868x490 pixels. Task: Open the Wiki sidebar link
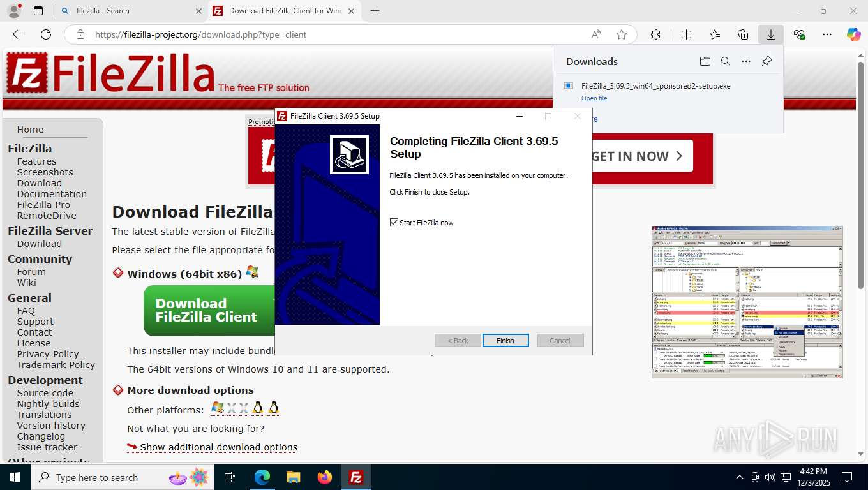click(x=26, y=283)
